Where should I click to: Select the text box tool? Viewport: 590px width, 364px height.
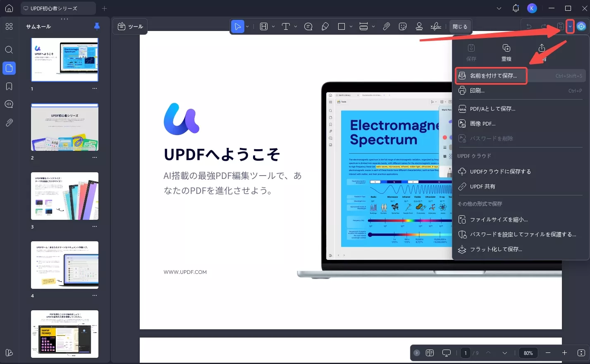pos(286,26)
